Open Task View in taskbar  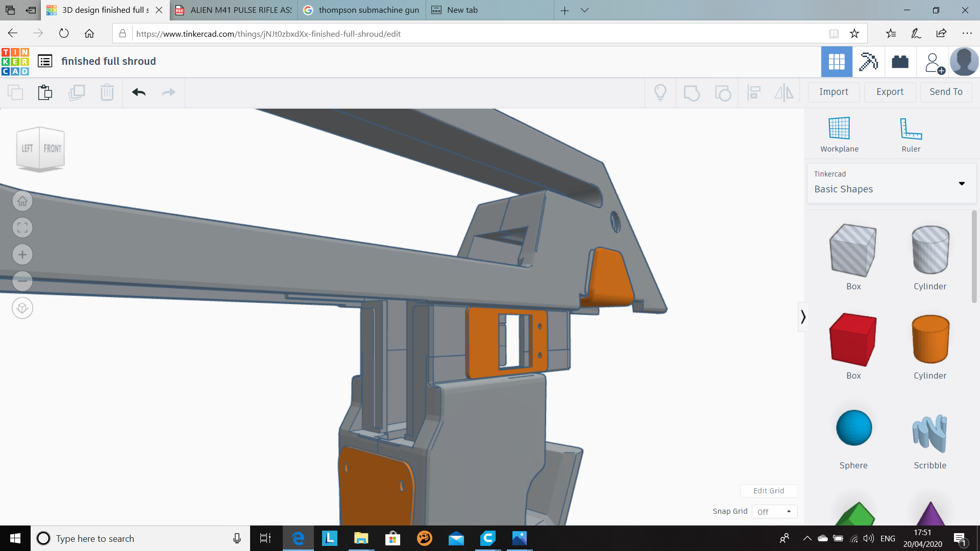coord(265,538)
